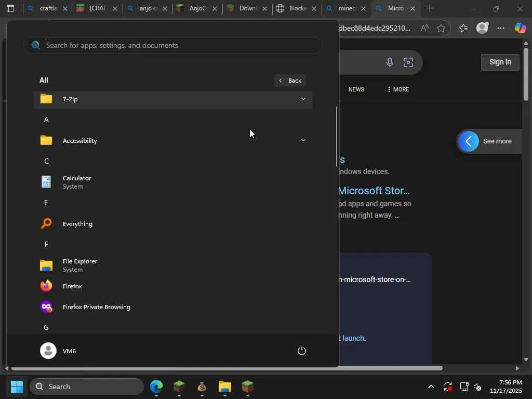Open Firefox Private Browsing
532x399 pixels.
[173, 307]
